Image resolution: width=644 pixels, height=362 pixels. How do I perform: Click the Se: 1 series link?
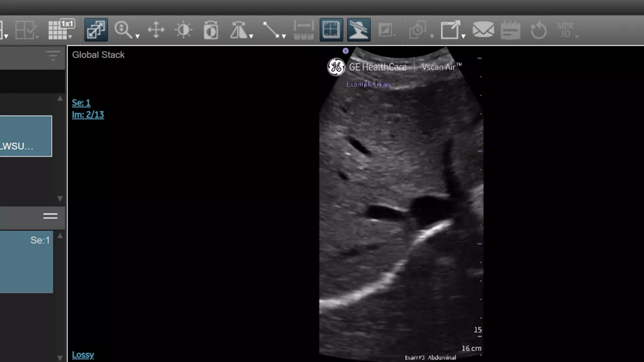click(81, 103)
